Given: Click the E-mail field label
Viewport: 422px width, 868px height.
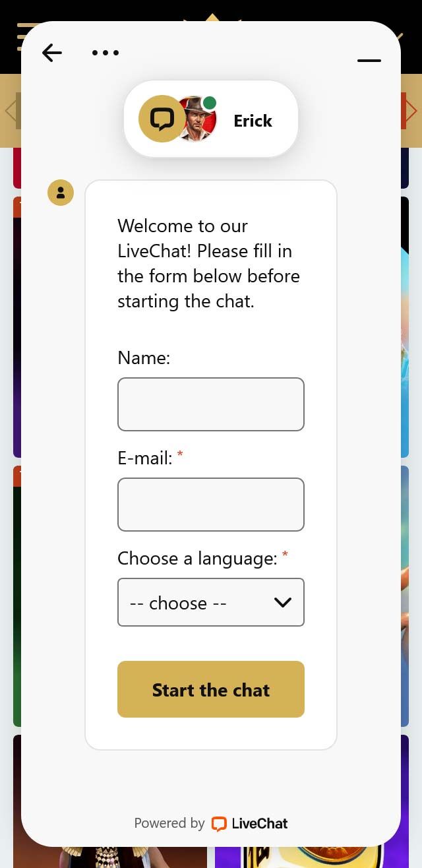Looking at the screenshot, I should click(145, 458).
